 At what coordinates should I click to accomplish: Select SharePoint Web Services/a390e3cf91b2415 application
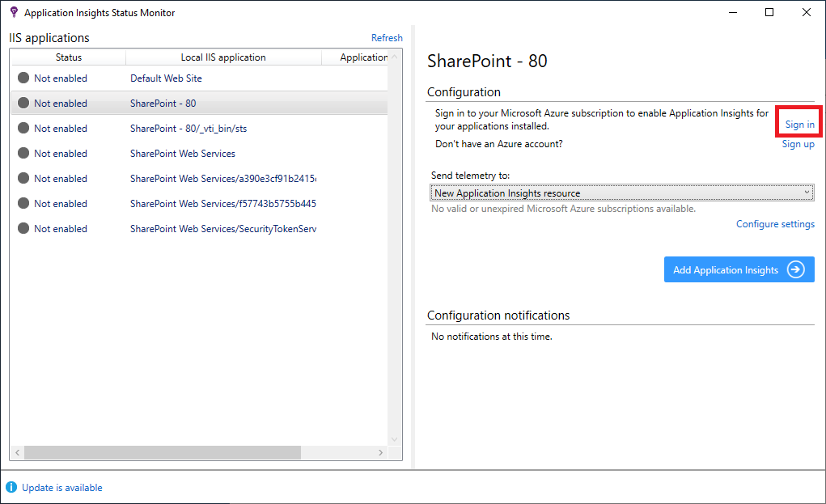[x=223, y=179]
